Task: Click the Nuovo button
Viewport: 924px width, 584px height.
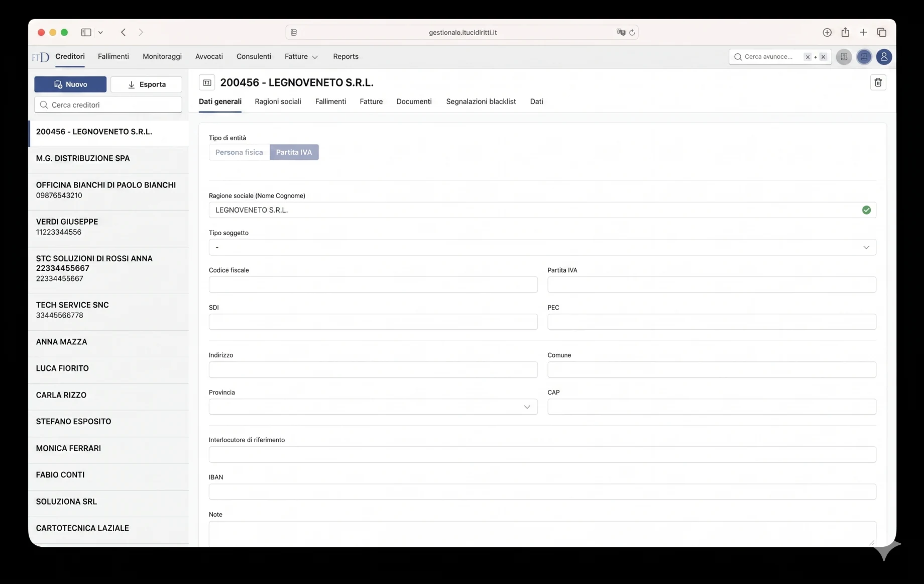Action: 70,84
